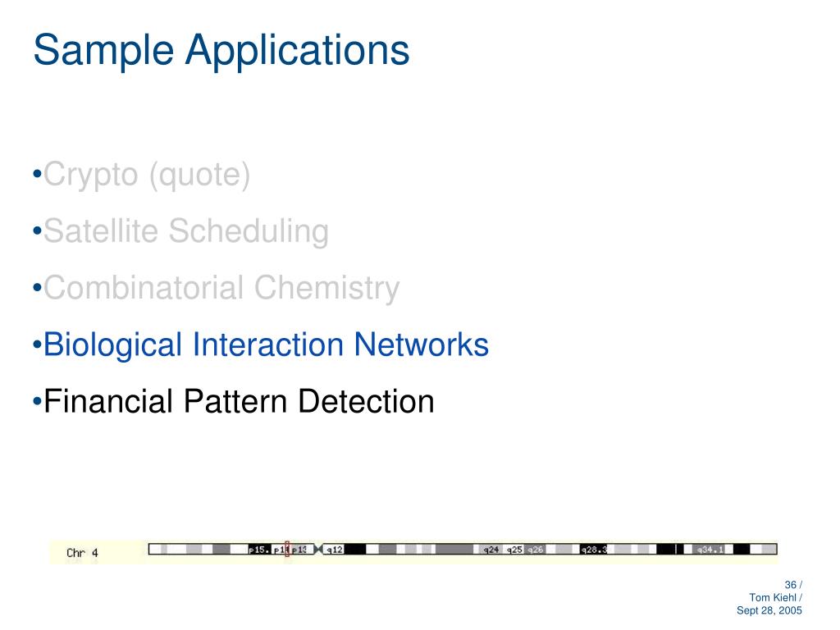Click the centromere on the chromosome ideogram

click(x=319, y=549)
